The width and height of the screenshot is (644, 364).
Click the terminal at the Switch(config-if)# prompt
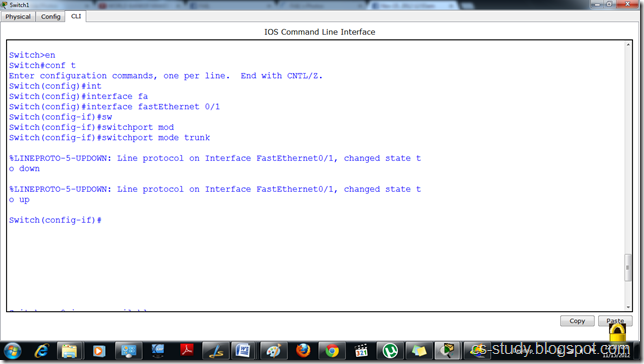click(x=55, y=220)
